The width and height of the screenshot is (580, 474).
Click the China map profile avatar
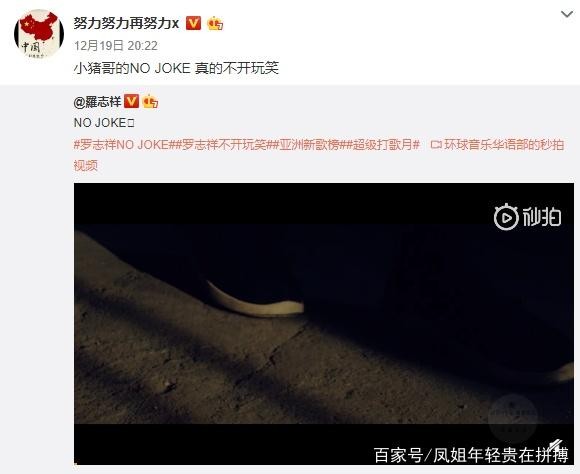point(39,34)
